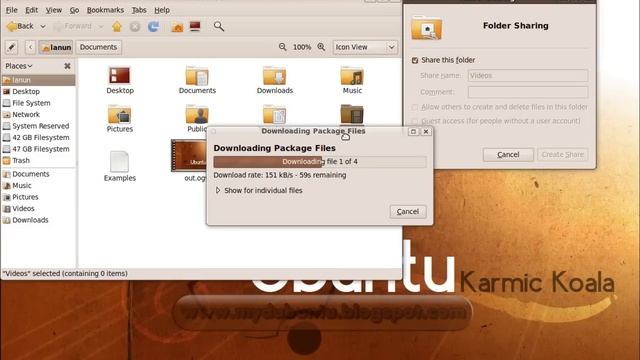Select Documents bookmark in sidebar
The height and width of the screenshot is (360, 640).
pyautogui.click(x=38, y=174)
